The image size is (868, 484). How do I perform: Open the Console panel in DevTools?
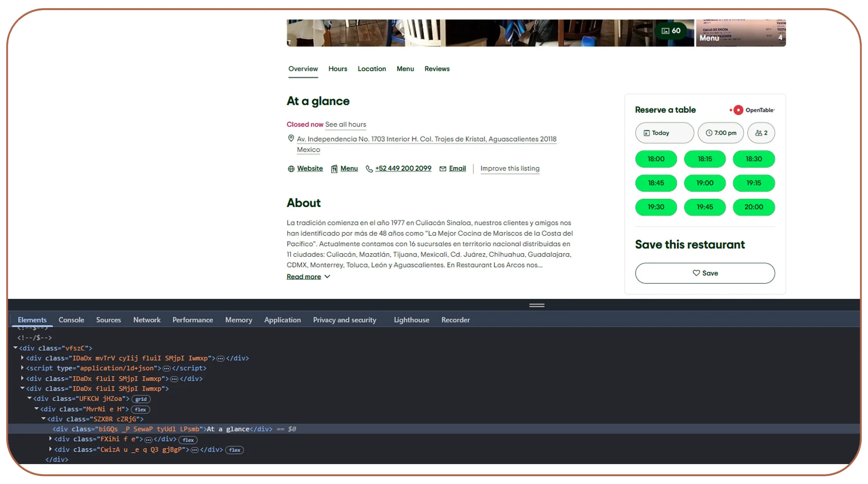tap(71, 320)
